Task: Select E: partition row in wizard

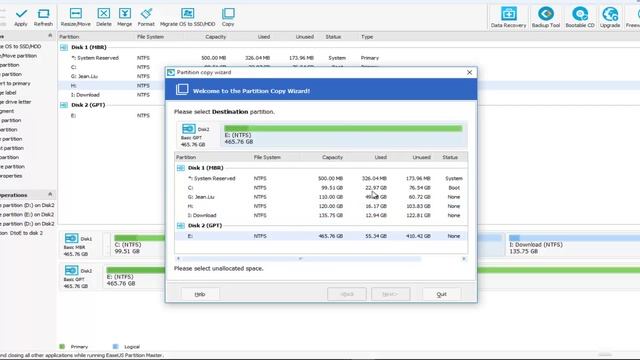Action: pyautogui.click(x=321, y=236)
